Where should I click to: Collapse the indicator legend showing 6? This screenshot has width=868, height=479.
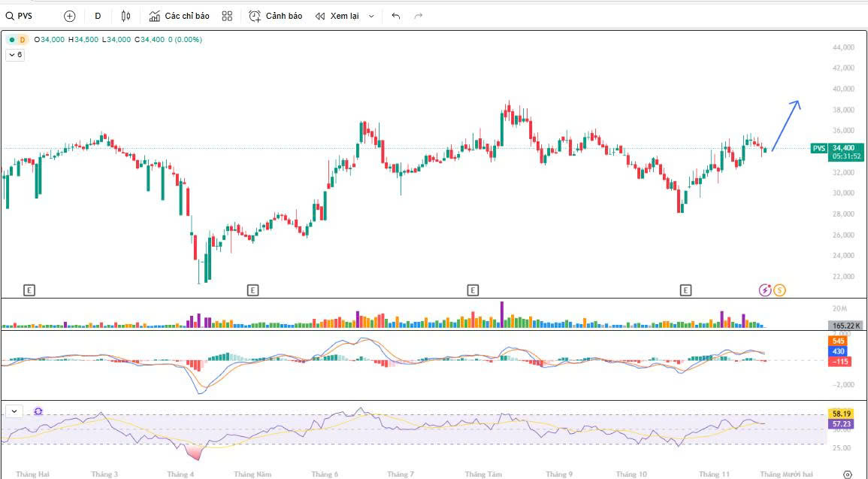click(15, 55)
